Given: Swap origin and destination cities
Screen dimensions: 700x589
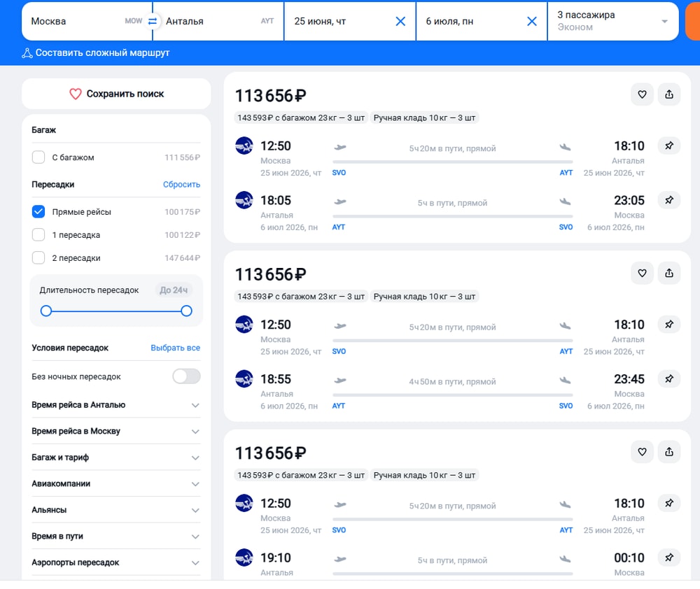Looking at the screenshot, I should coord(153,21).
